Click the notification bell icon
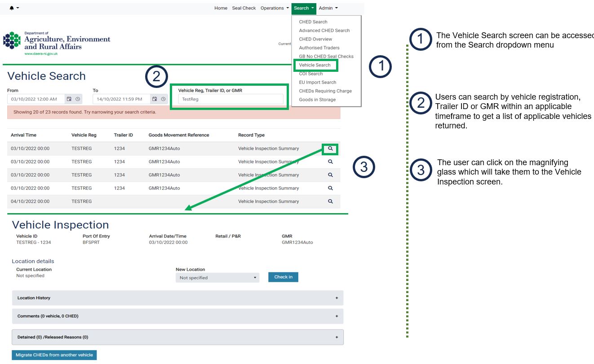The height and width of the screenshot is (364, 594). coord(12,8)
